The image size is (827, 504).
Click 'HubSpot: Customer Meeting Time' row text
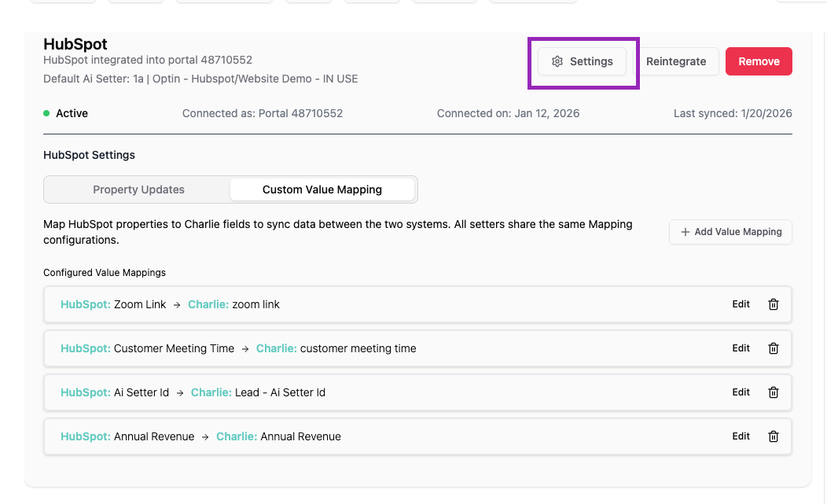click(147, 348)
